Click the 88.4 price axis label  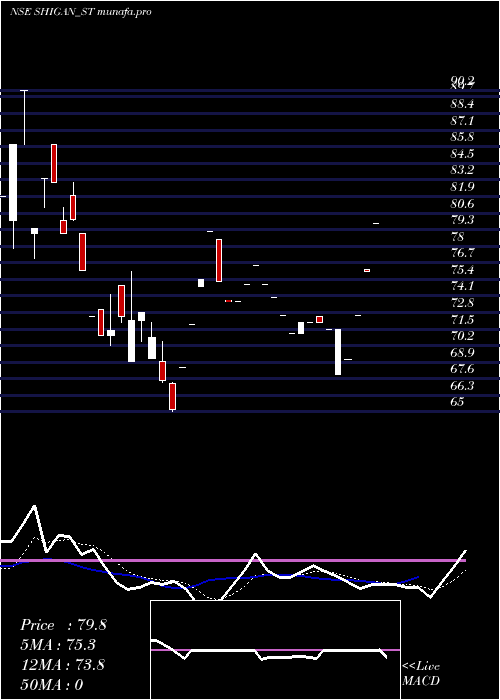(462, 104)
